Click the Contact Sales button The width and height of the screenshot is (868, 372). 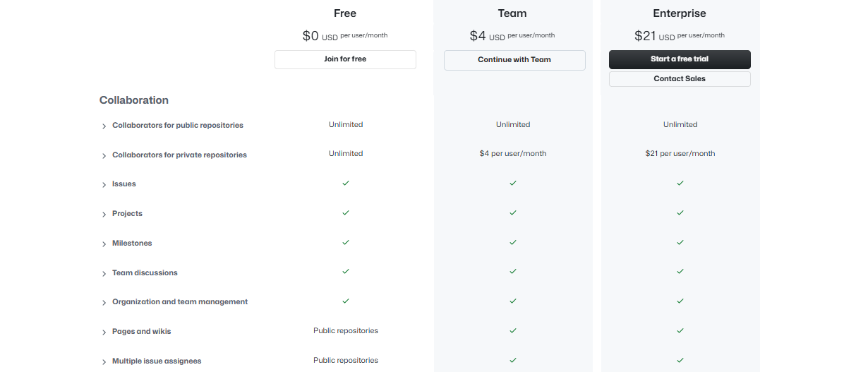click(x=680, y=79)
